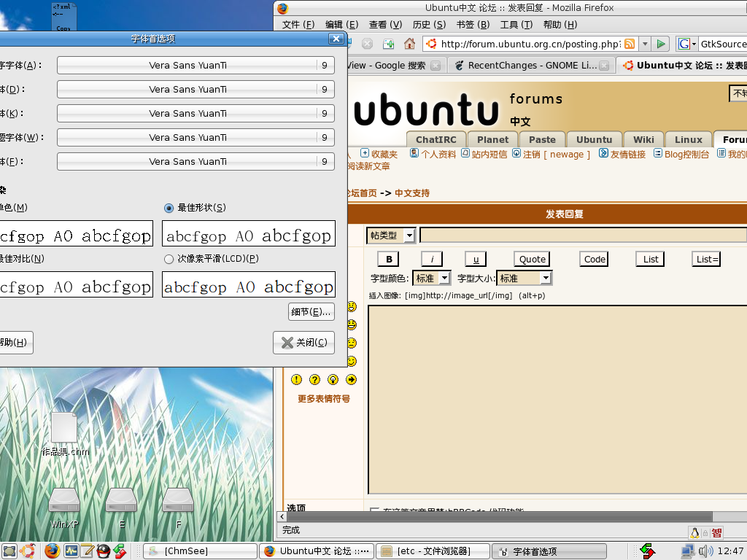The width and height of the screenshot is (747, 560).
Task: Click the 更多表情符号 link
Action: pos(323,399)
